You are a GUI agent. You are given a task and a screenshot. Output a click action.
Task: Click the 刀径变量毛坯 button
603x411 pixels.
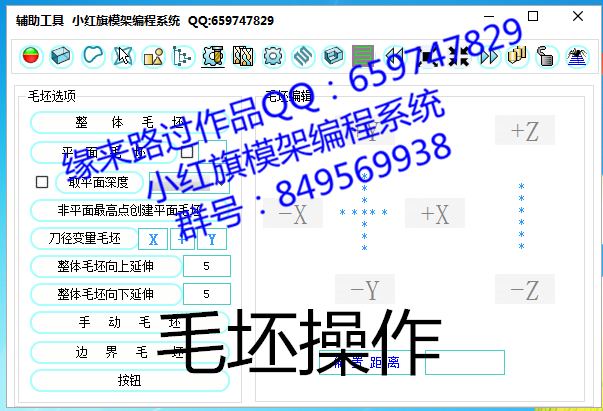coord(84,238)
